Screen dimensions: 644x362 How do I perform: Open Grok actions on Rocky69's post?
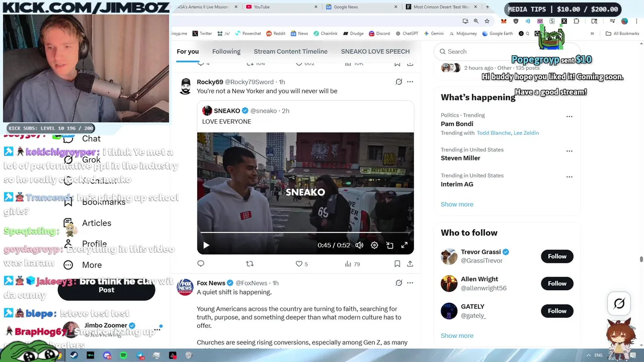pyautogui.click(x=398, y=81)
